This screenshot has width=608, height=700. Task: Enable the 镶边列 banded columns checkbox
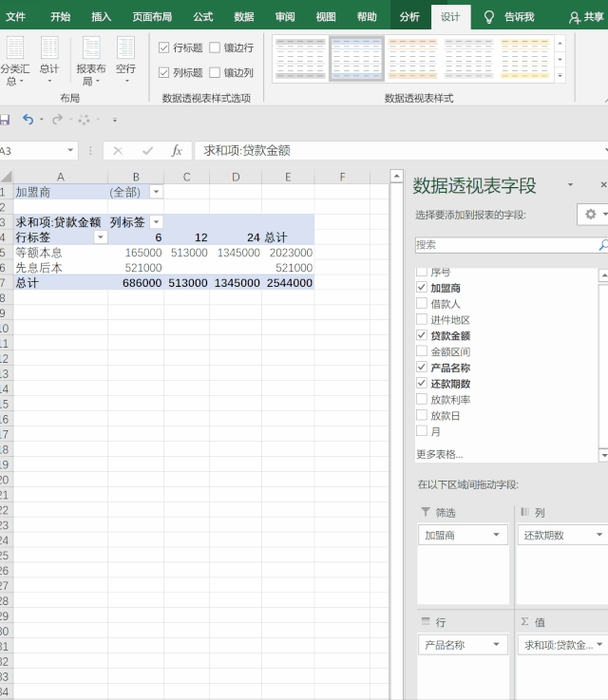[x=215, y=72]
